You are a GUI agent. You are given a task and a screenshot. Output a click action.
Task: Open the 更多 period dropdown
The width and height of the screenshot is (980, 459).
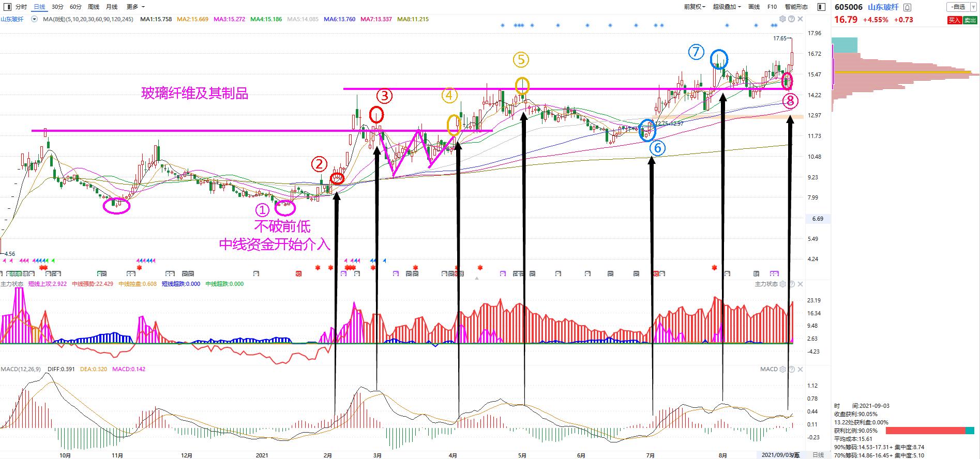pyautogui.click(x=135, y=7)
